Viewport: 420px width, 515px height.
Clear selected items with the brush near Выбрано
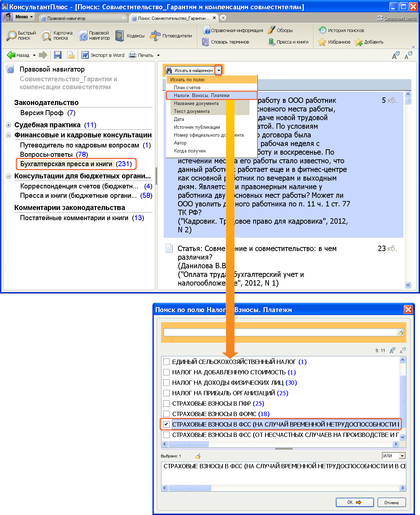click(x=197, y=456)
